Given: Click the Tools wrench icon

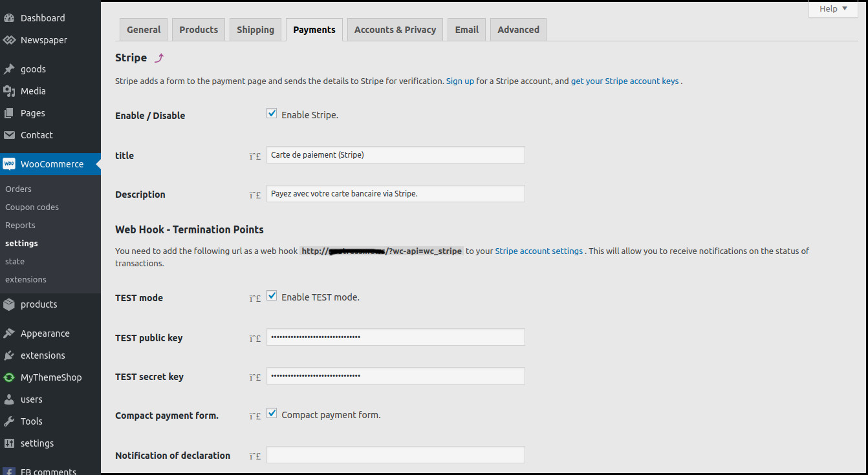Looking at the screenshot, I should click(9, 421).
